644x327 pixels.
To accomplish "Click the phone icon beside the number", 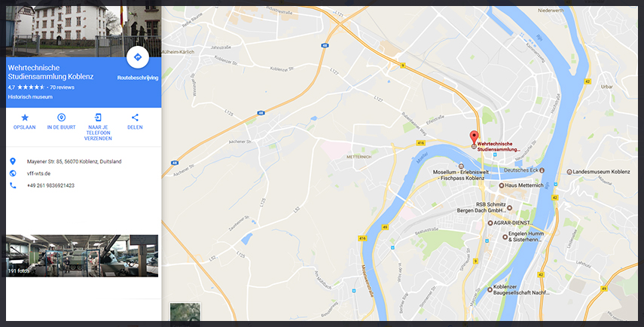I will tap(13, 185).
